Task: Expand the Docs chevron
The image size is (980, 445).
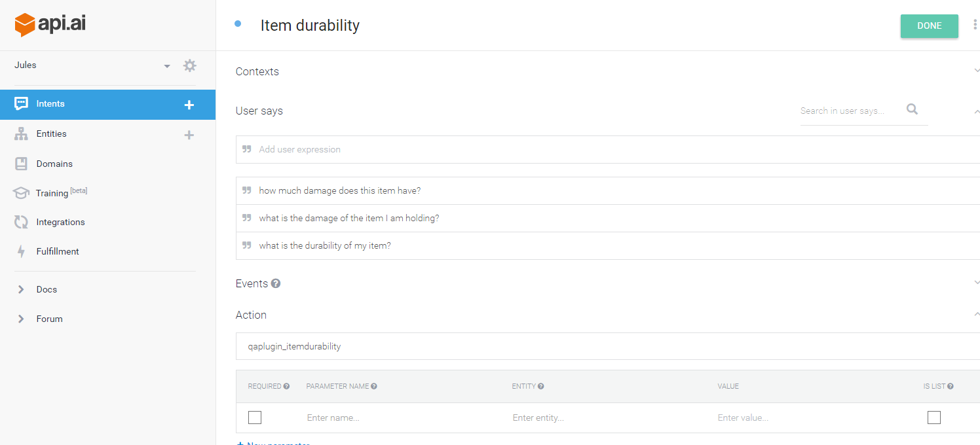Action: [21, 289]
